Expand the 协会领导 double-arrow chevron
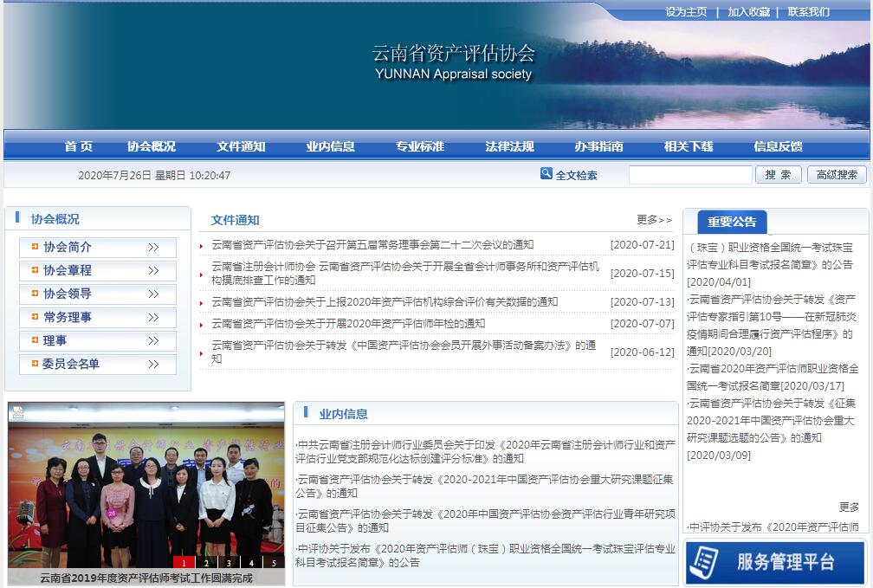Viewport: 873px width, 588px height. click(x=153, y=294)
